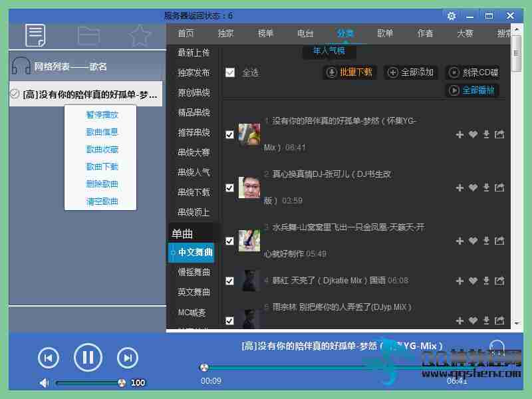Share song 韩红-天亮了 from its row icon
Screen dimensions: 532x399
point(499,281)
